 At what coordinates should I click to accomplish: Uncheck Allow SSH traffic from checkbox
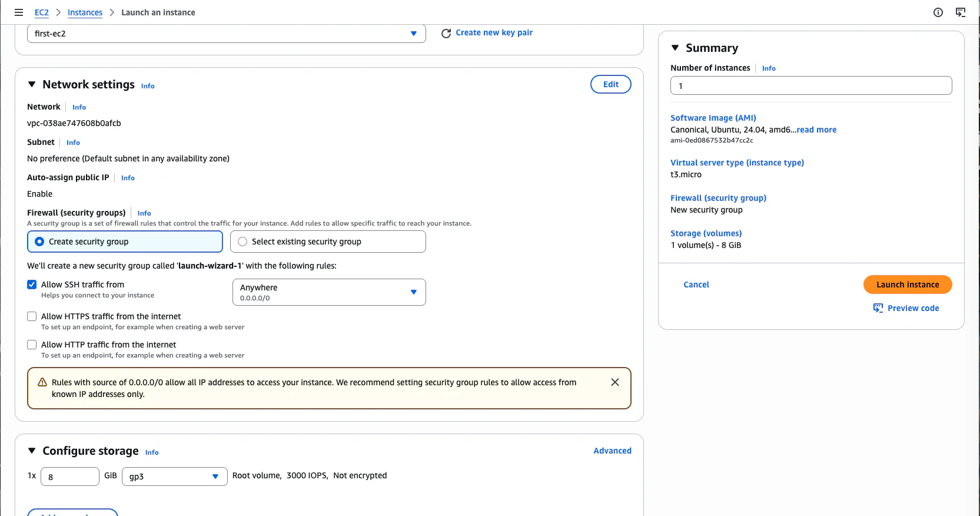click(32, 285)
